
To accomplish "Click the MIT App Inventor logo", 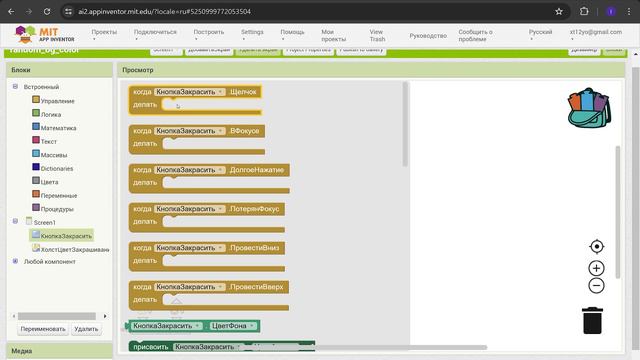I will [44, 34].
